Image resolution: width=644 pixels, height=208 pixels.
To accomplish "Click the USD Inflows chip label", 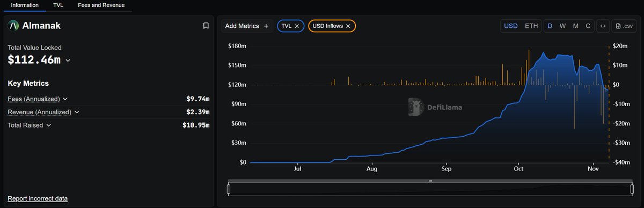I will pos(327,26).
